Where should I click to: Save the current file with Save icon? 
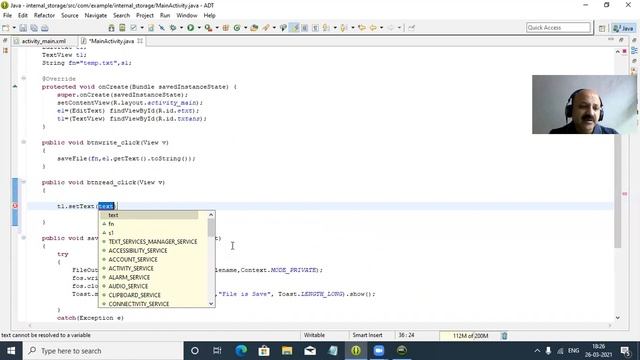coord(23,28)
